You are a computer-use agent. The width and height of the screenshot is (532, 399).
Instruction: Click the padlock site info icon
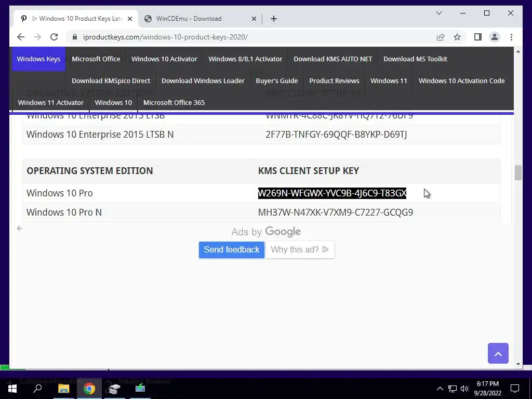click(x=75, y=37)
